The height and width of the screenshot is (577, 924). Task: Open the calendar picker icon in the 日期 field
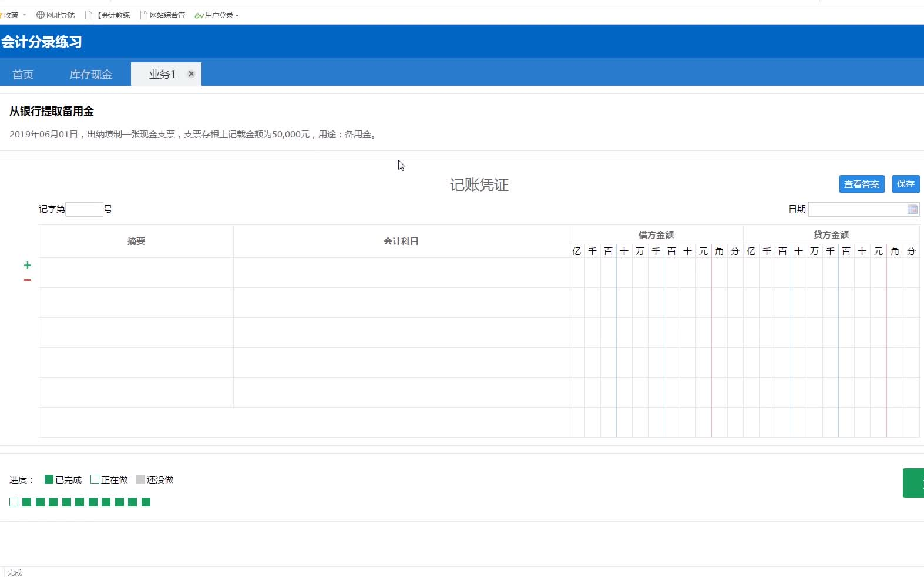click(x=912, y=209)
